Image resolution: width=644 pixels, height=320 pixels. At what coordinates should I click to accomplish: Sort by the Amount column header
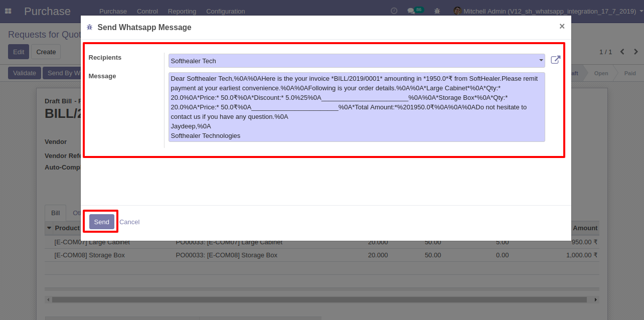click(585, 228)
